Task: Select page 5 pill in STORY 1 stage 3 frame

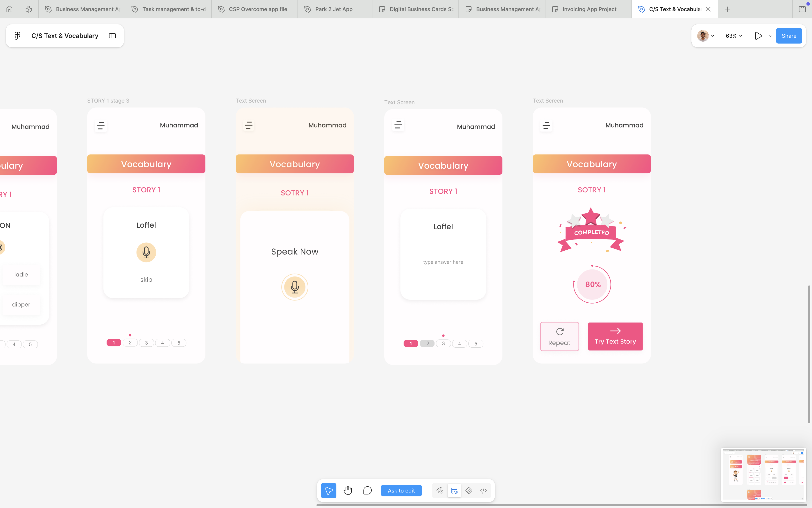Action: point(179,343)
